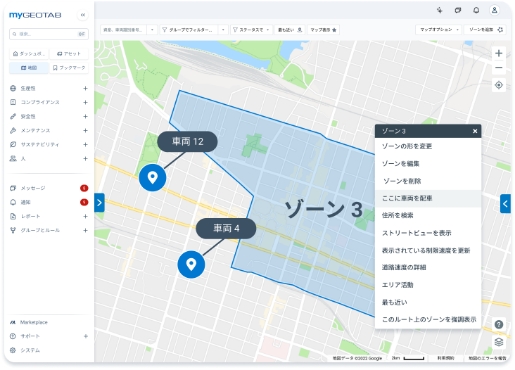Click the 車両 12 blue pin marker
The width and height of the screenshot is (515, 370).
(x=152, y=177)
